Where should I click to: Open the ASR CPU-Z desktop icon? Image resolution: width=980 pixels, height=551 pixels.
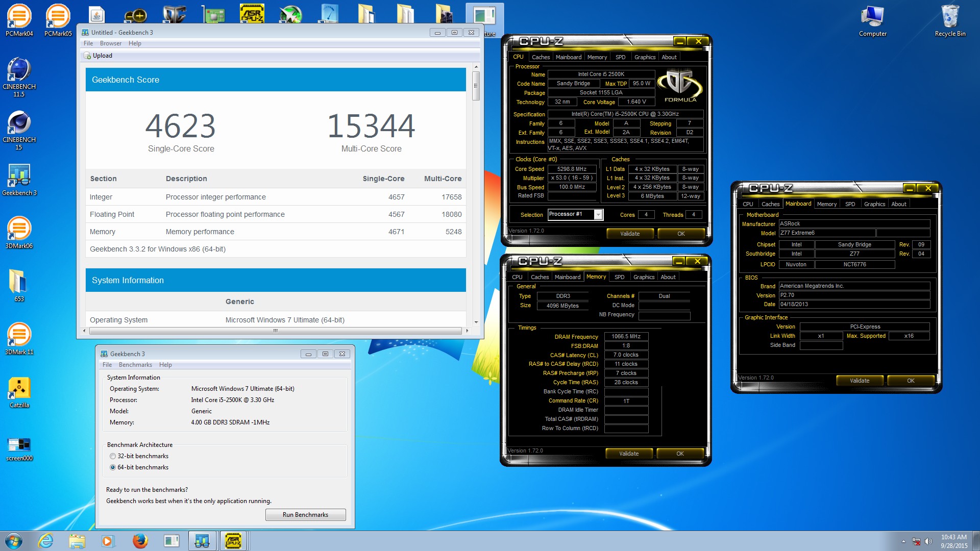pyautogui.click(x=252, y=14)
